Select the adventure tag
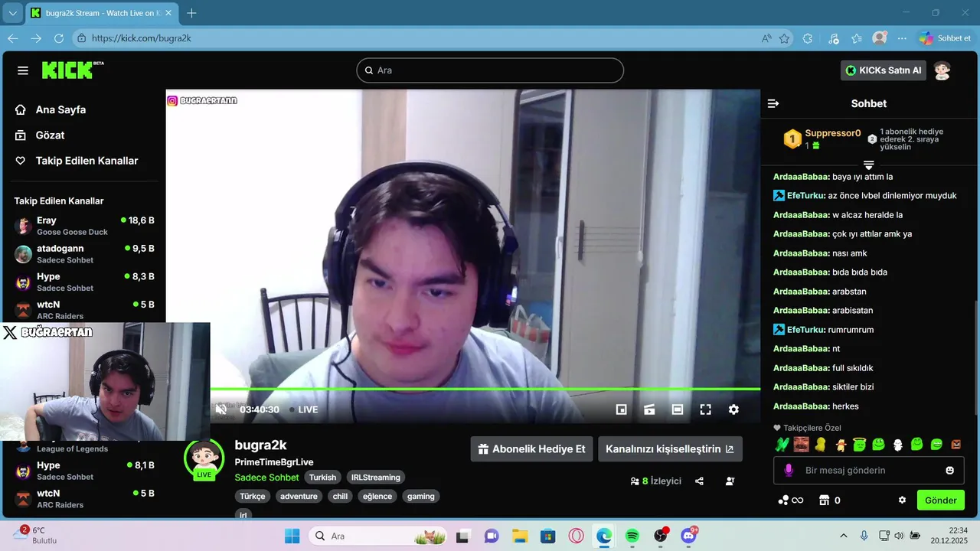The image size is (980, 551). tap(299, 497)
